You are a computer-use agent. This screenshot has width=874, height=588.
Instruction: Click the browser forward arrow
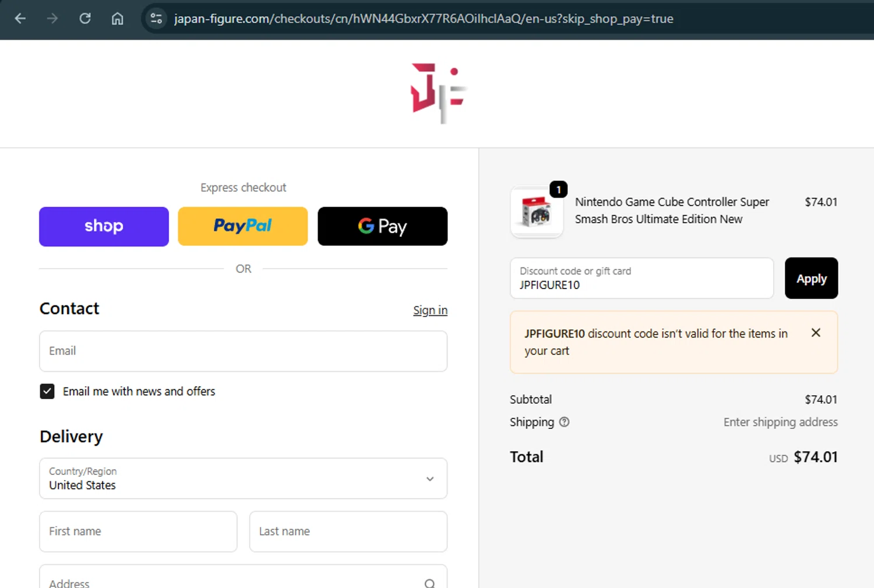point(52,19)
